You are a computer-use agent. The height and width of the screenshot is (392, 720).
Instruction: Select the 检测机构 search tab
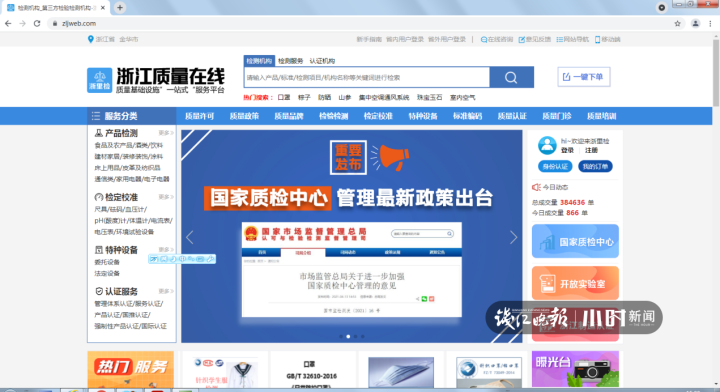pyautogui.click(x=259, y=61)
